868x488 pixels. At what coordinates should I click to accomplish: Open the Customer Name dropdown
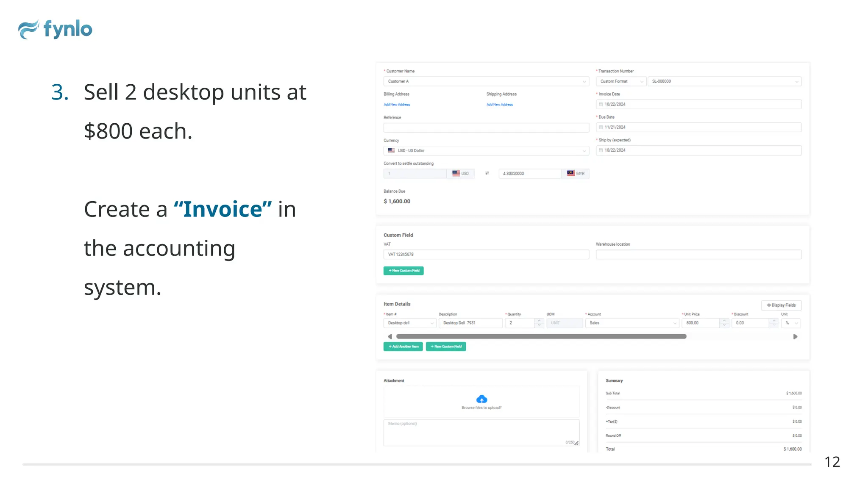(486, 81)
